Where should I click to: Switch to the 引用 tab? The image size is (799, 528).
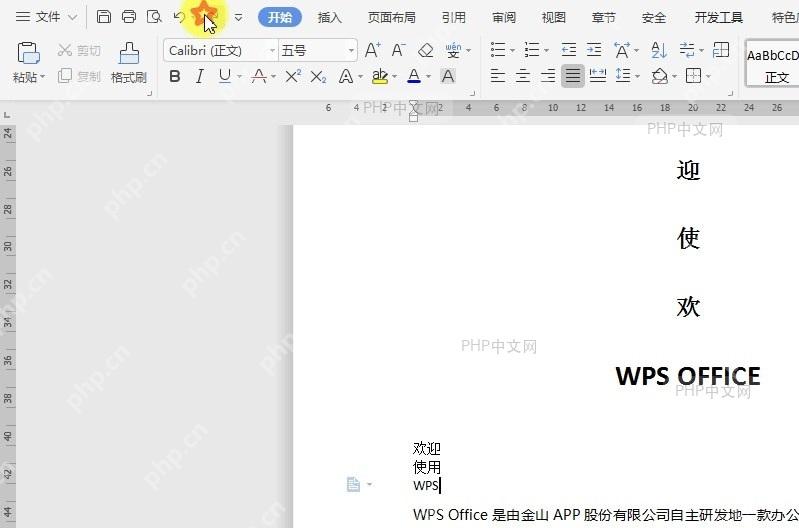[x=454, y=17]
